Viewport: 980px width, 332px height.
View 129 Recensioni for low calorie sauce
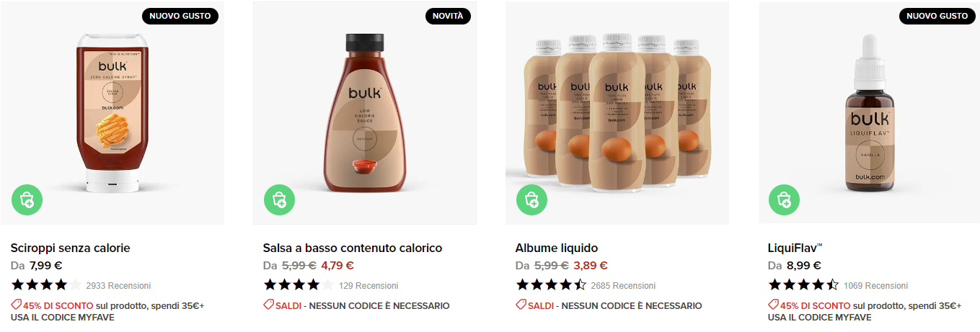[368, 285]
